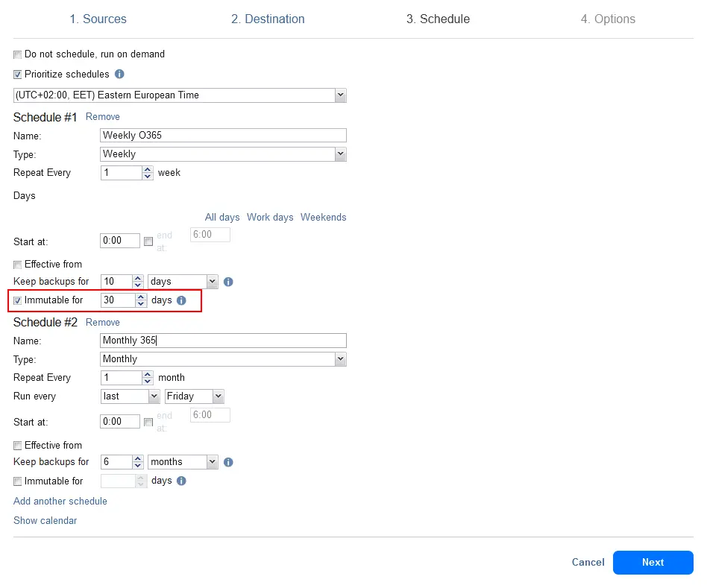Screen dimensions: 707x588
Task: Decrease Schedule #1 Keep backups for value
Action: point(138,285)
